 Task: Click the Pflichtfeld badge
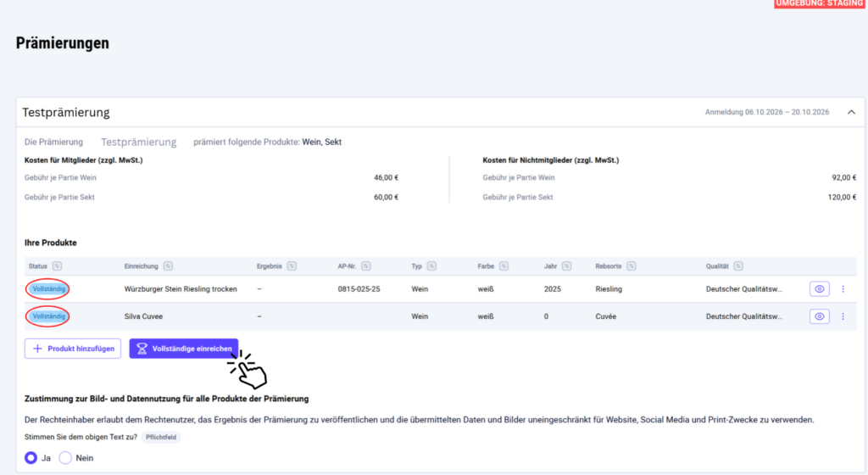(x=160, y=438)
